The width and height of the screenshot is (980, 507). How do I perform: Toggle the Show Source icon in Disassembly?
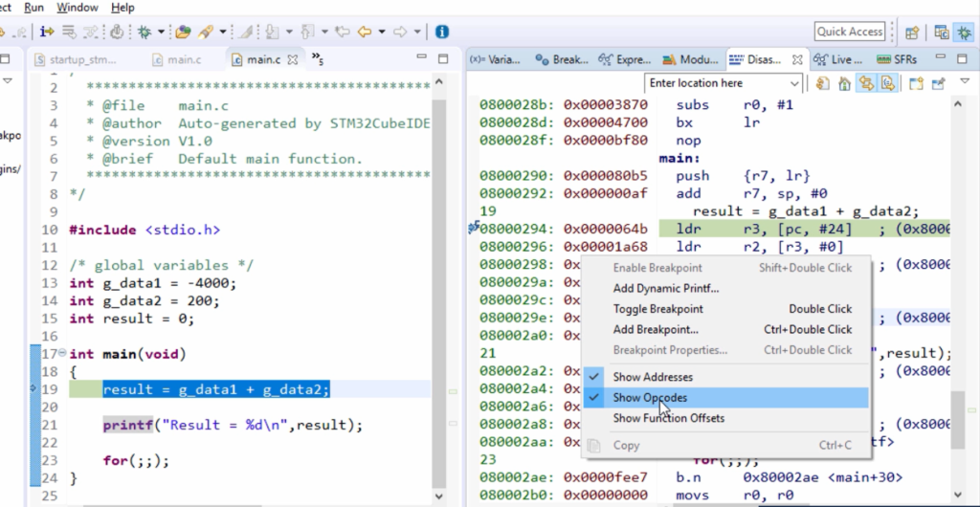pyautogui.click(x=887, y=83)
